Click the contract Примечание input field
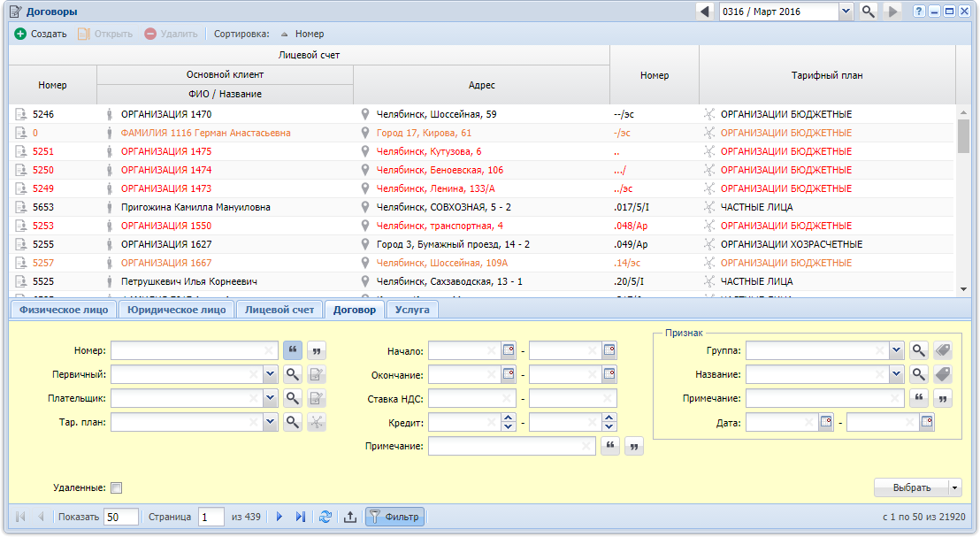 (511, 446)
